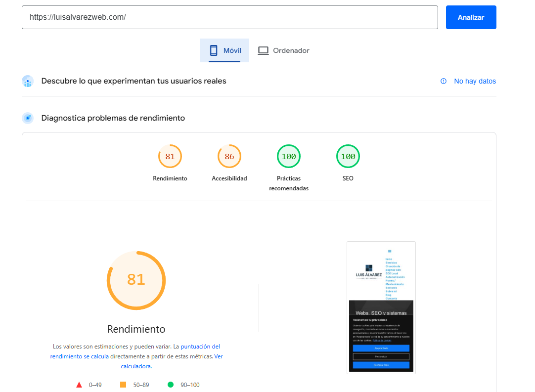
Task: Select the Rendimiento 81 score gauge
Action: [x=170, y=157]
